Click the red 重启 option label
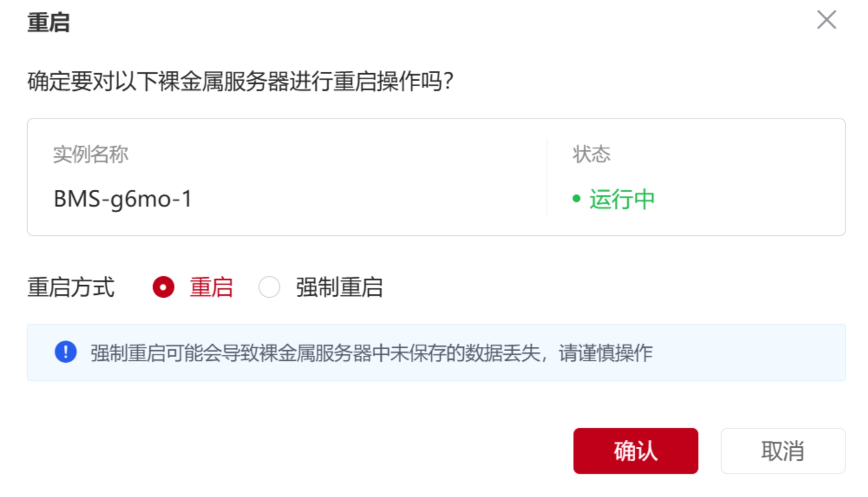868x497 pixels. [211, 287]
